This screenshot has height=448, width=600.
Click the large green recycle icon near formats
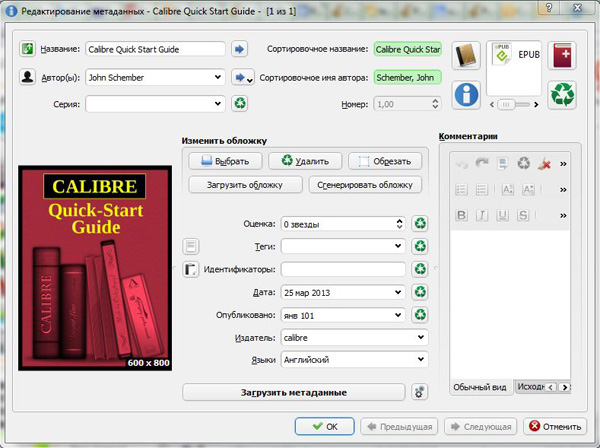click(563, 95)
